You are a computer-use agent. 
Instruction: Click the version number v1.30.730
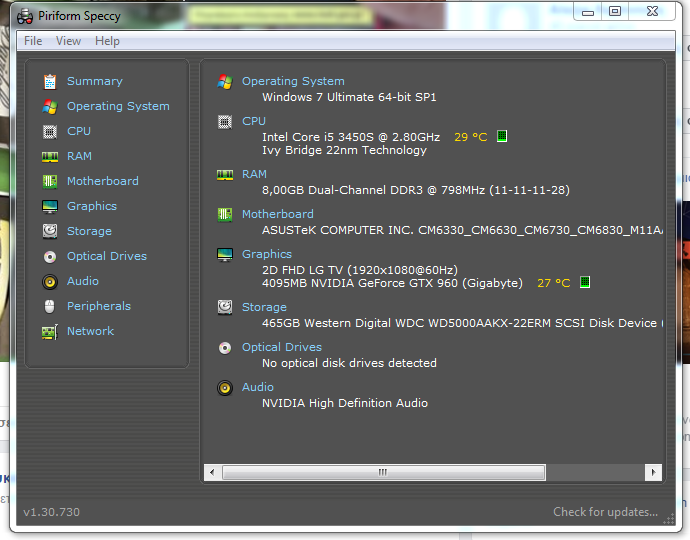51,512
